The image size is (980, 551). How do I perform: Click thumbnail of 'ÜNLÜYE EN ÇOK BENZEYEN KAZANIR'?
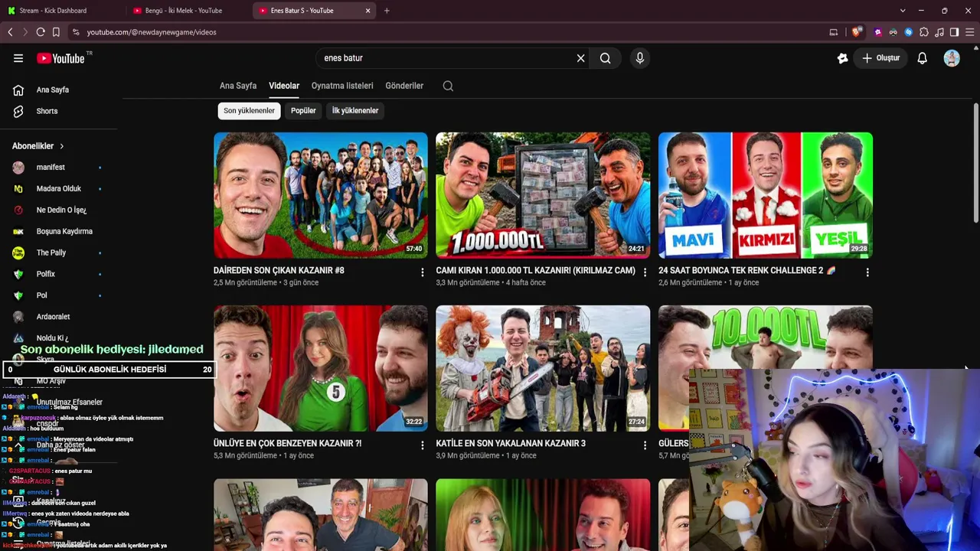[x=321, y=368]
